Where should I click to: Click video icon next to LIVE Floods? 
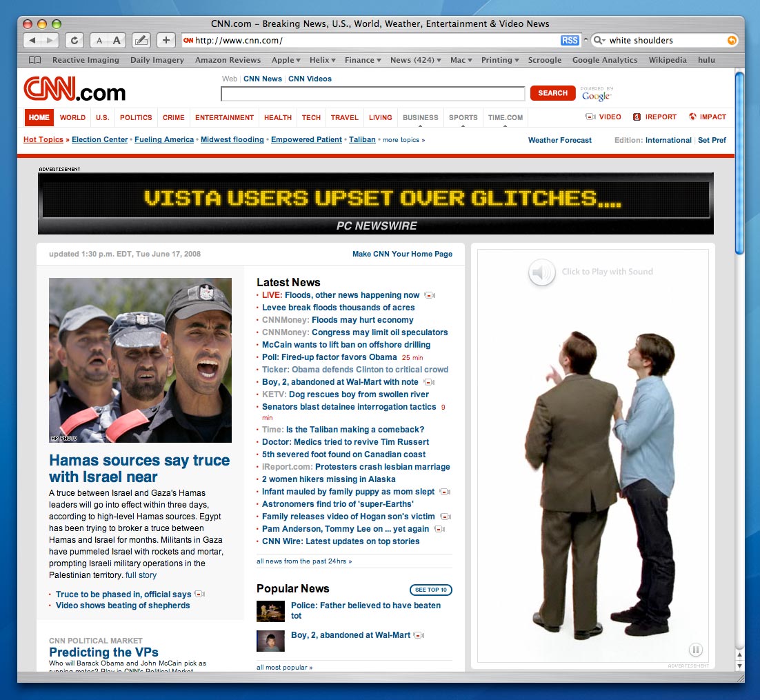point(430,295)
